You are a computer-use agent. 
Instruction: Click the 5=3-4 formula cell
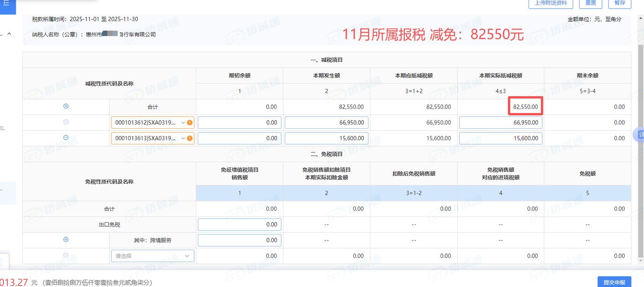[587, 91]
